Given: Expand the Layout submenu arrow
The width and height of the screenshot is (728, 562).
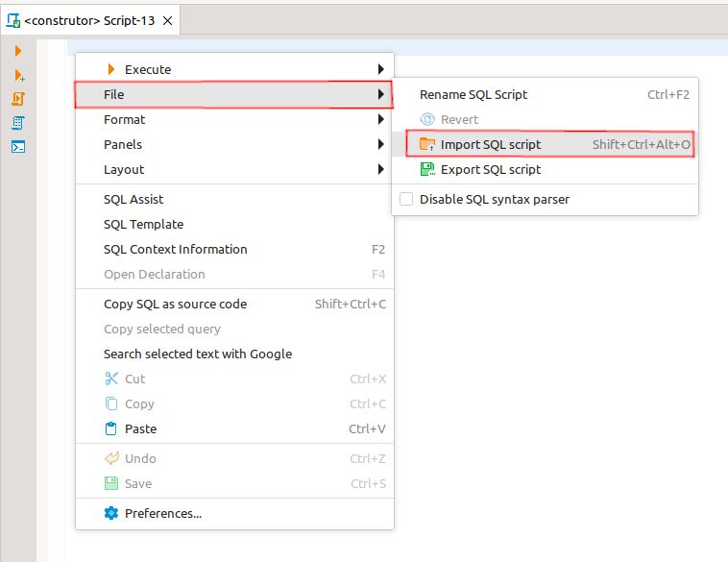Looking at the screenshot, I should pyautogui.click(x=381, y=169).
